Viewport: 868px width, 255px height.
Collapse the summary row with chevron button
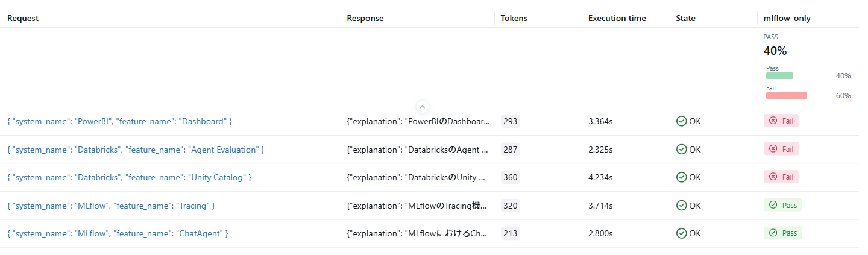tap(422, 107)
